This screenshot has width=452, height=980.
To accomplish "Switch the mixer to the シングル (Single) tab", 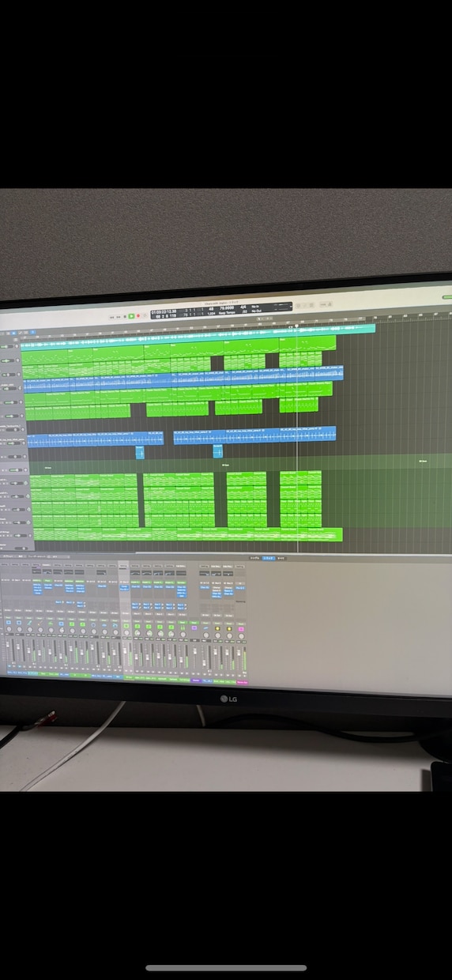I will [x=255, y=557].
